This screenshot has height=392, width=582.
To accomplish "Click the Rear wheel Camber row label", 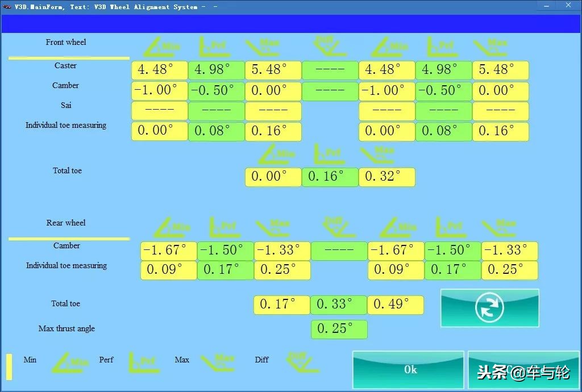I will coord(66,245).
